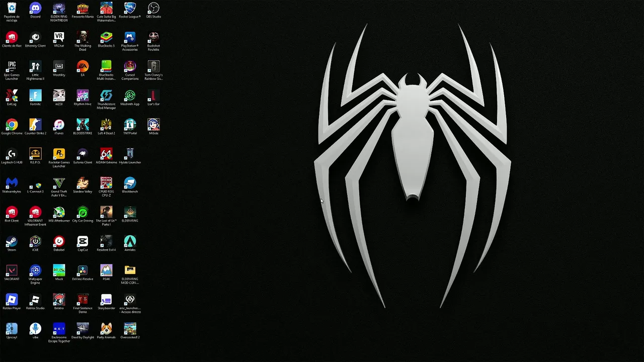Select the MiSide icon

coord(153,125)
